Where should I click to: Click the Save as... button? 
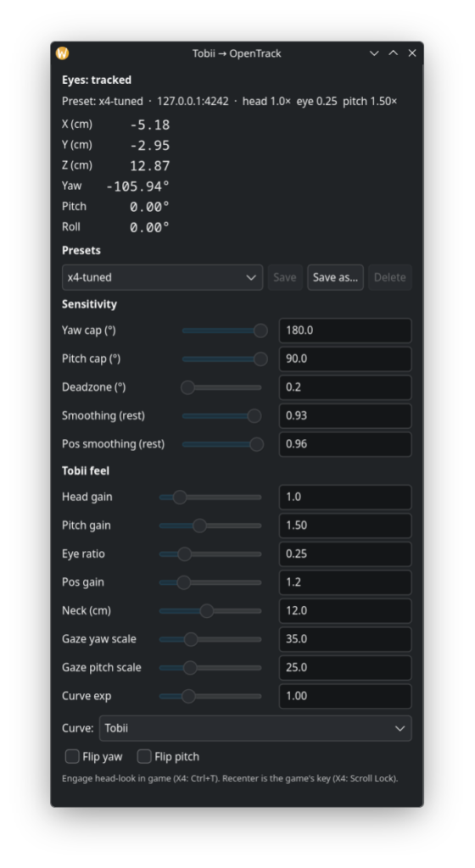tap(335, 277)
